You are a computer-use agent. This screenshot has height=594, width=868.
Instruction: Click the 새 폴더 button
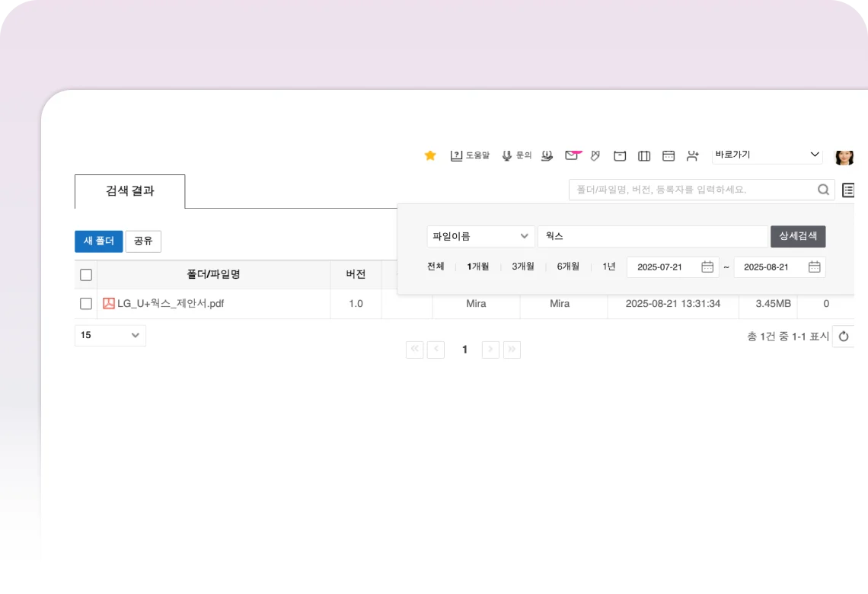point(98,241)
